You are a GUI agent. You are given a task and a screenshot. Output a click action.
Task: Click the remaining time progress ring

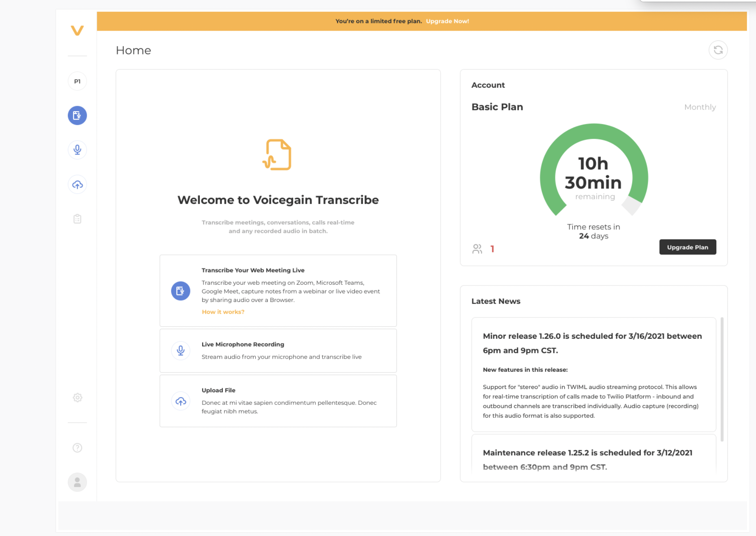pyautogui.click(x=594, y=170)
